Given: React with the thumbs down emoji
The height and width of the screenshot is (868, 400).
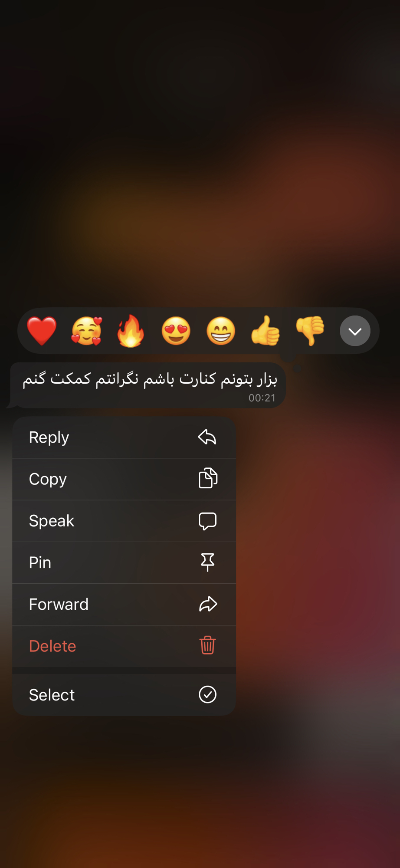Looking at the screenshot, I should click(x=310, y=331).
